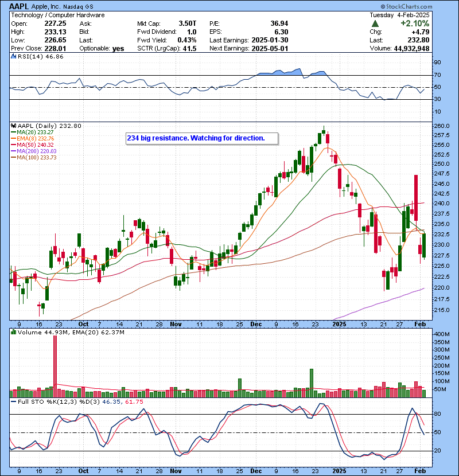This screenshot has height=476, width=459.
Task: Click the Optionable yes value
Action: coord(118,48)
